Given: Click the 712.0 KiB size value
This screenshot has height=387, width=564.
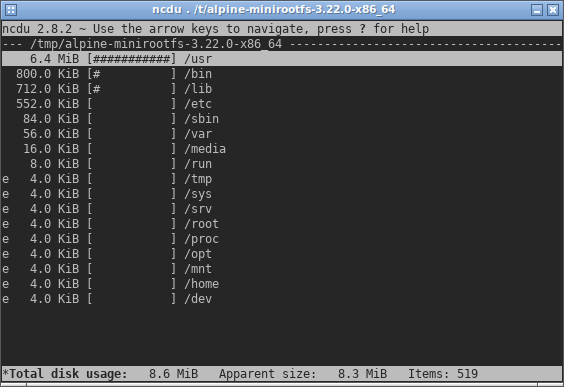Looking at the screenshot, I should click(47, 89).
